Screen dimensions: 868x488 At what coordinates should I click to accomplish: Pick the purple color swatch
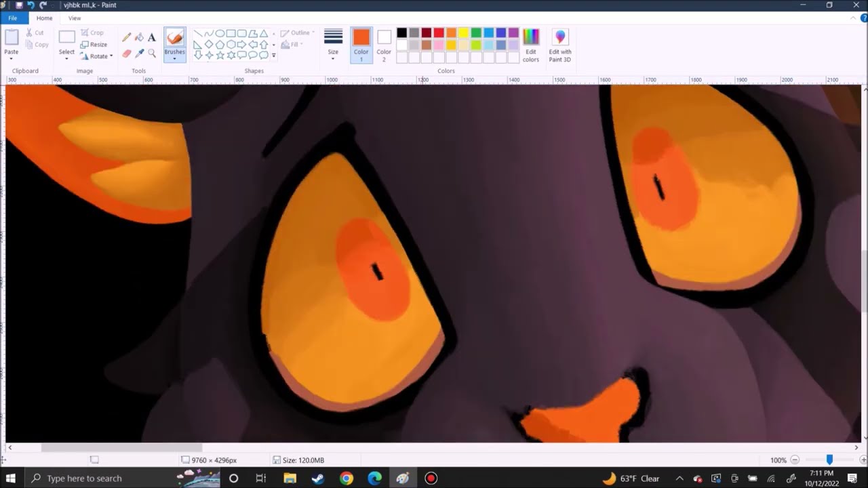point(513,33)
